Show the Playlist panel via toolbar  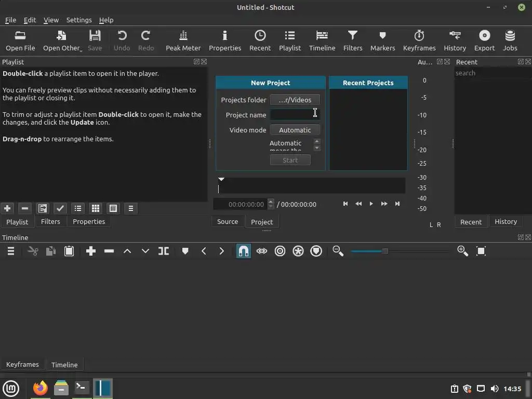coord(290,41)
